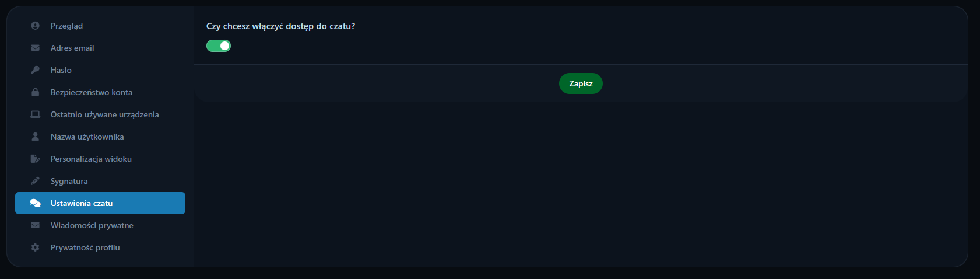Select Bezpieczeństwo konta in the sidebar
Screen dimensions: 980x279
pos(92,92)
